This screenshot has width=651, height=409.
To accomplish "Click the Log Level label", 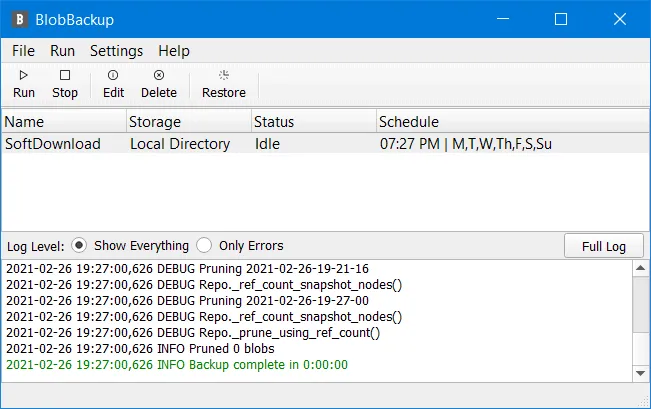I will (x=36, y=246).
